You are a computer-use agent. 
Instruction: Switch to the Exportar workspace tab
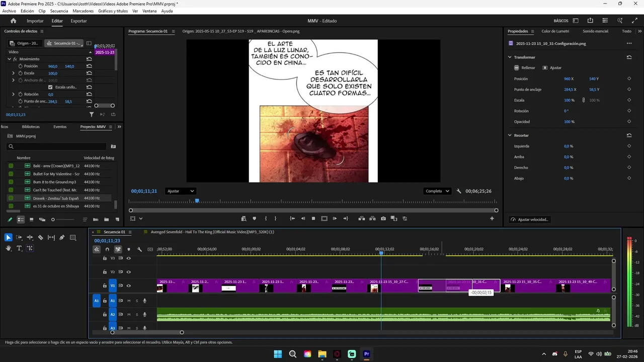click(x=78, y=21)
